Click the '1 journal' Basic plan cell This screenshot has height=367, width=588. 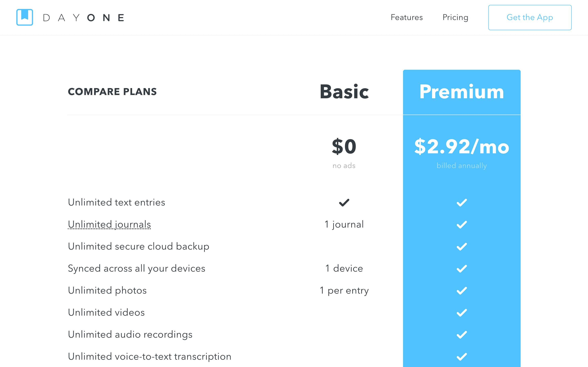tap(344, 224)
